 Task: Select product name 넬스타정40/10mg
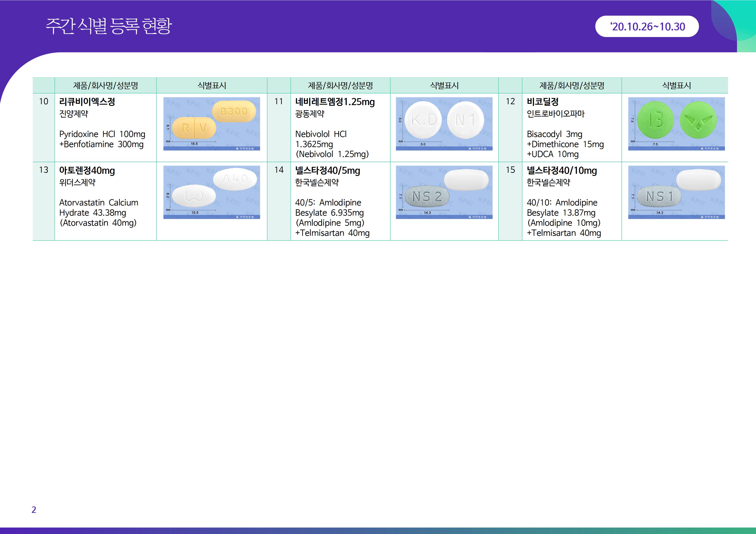point(561,171)
